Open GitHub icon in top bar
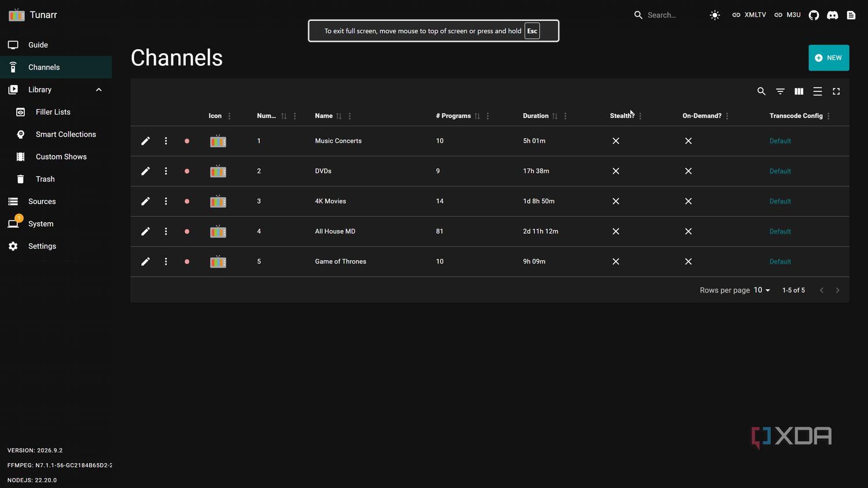 (814, 15)
